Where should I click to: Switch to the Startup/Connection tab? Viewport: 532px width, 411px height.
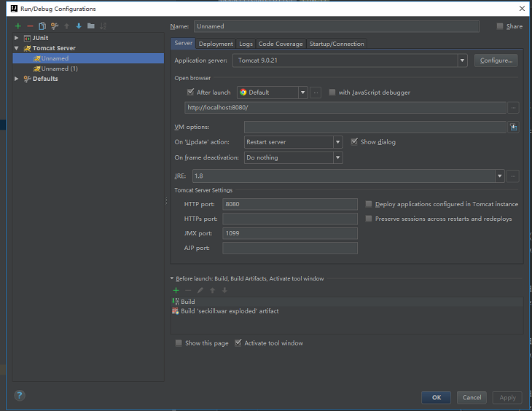tap(337, 44)
